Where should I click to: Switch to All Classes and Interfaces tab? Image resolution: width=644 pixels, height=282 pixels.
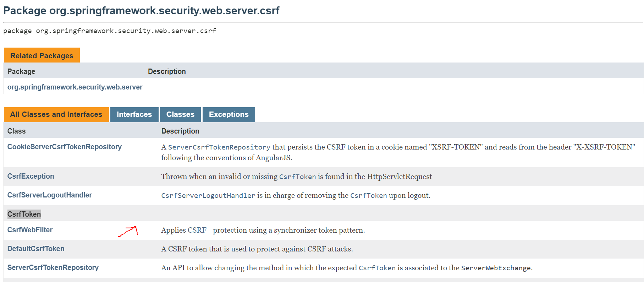tap(56, 114)
